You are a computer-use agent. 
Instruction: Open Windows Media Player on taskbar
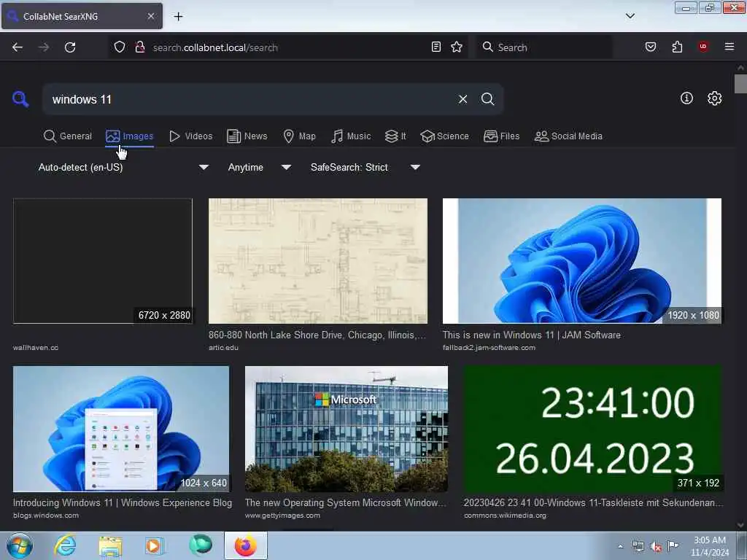(155, 545)
